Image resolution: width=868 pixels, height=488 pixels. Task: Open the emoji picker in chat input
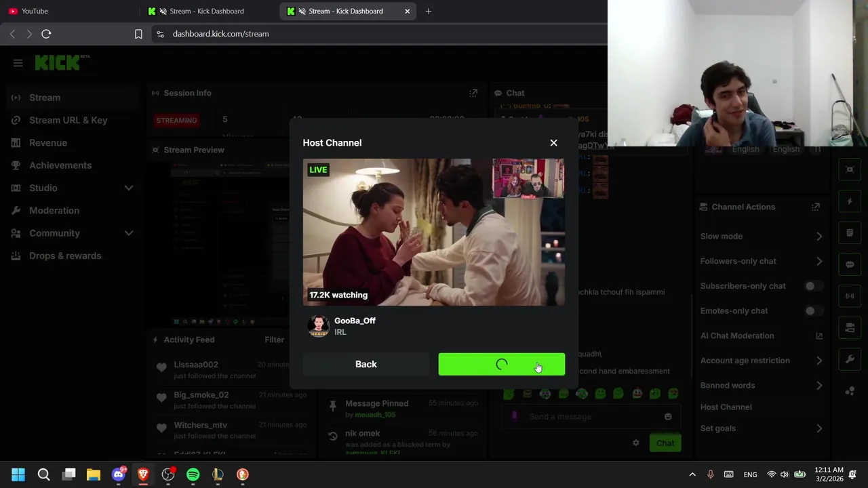668,417
